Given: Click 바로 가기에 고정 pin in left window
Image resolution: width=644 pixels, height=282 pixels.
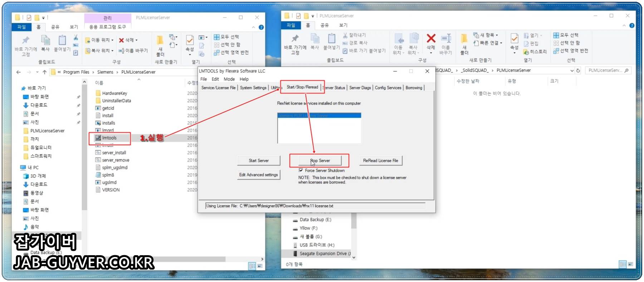Looking at the screenshot, I should pyautogui.click(x=26, y=46).
